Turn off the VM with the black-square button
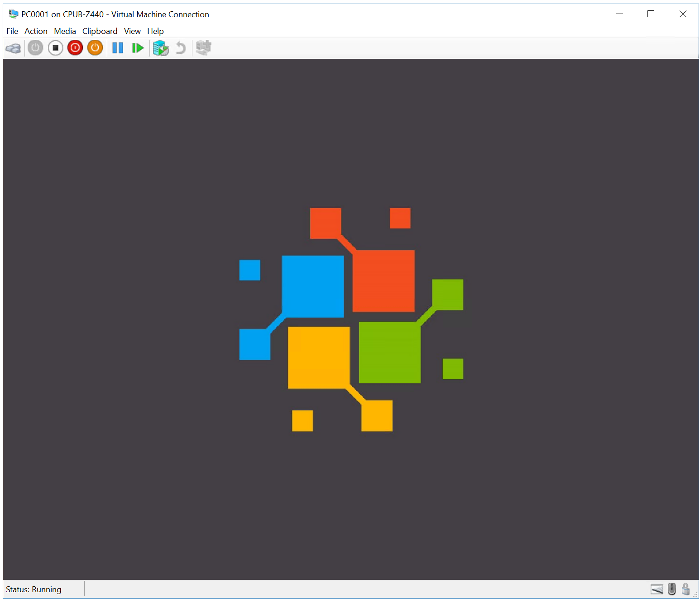This screenshot has width=700, height=599. tap(55, 48)
